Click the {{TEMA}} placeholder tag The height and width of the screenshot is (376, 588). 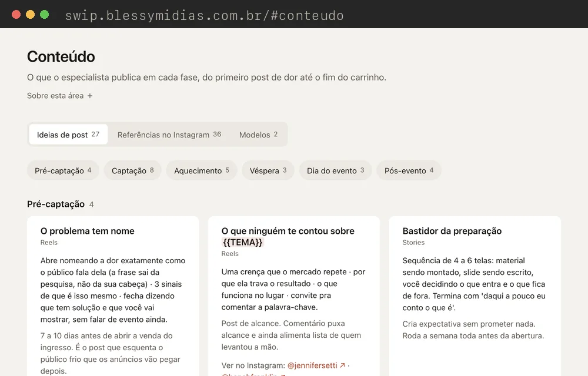243,242
